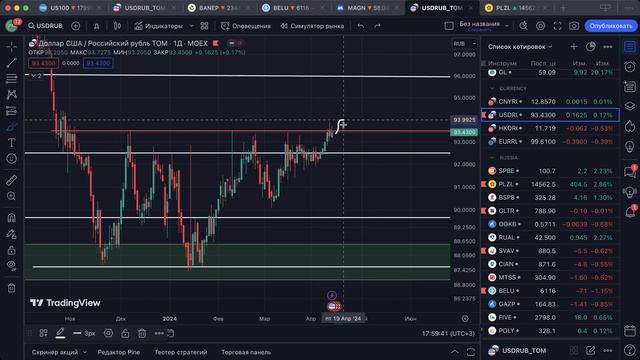Undo the last chart action
The height and width of the screenshot is (360, 640).
click(x=361, y=26)
